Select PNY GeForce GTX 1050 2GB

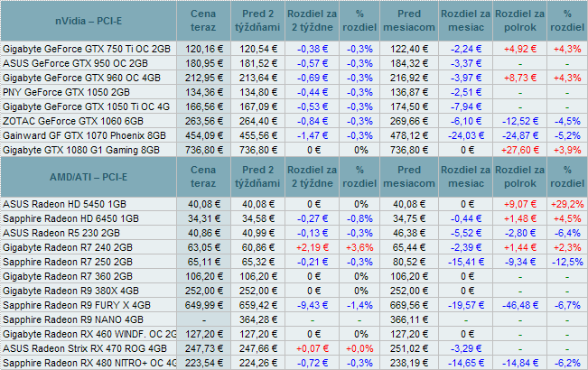(66, 92)
